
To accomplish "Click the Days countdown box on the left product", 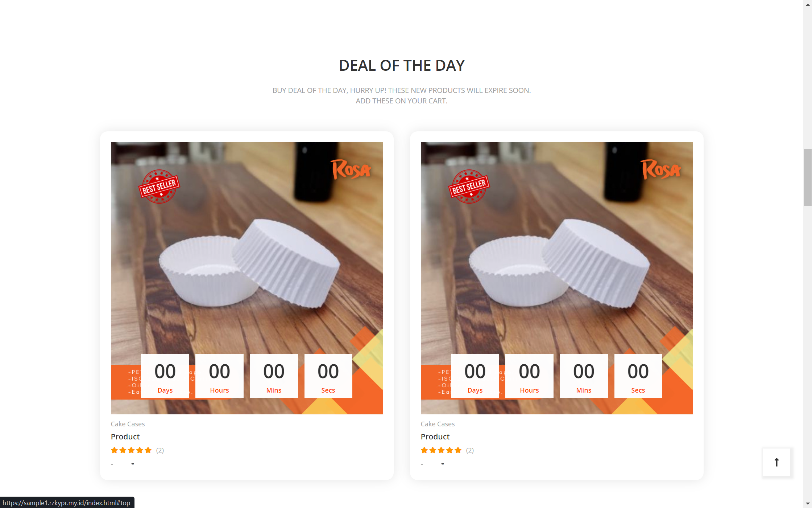I will pos(165,376).
